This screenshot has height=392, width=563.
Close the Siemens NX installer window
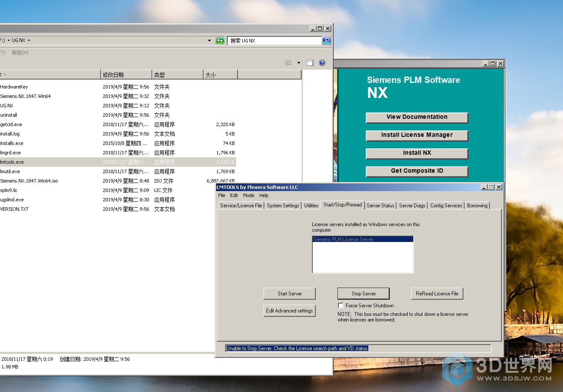coord(500,64)
